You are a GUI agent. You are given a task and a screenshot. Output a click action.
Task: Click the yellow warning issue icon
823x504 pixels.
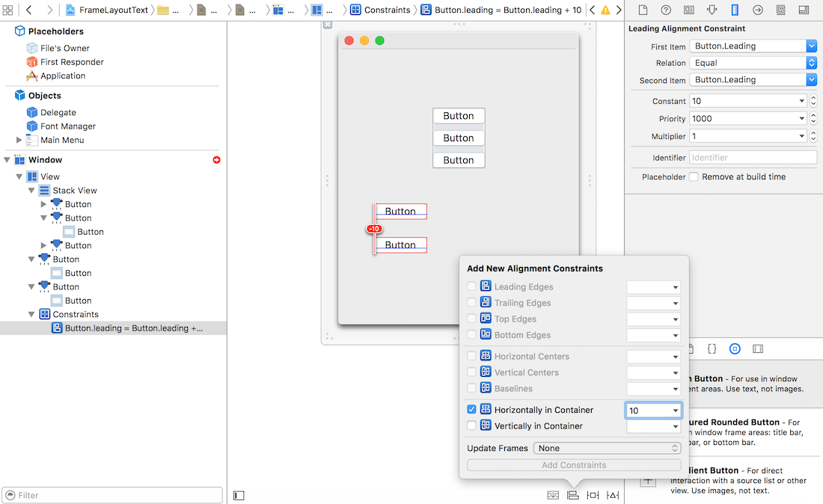pos(605,10)
